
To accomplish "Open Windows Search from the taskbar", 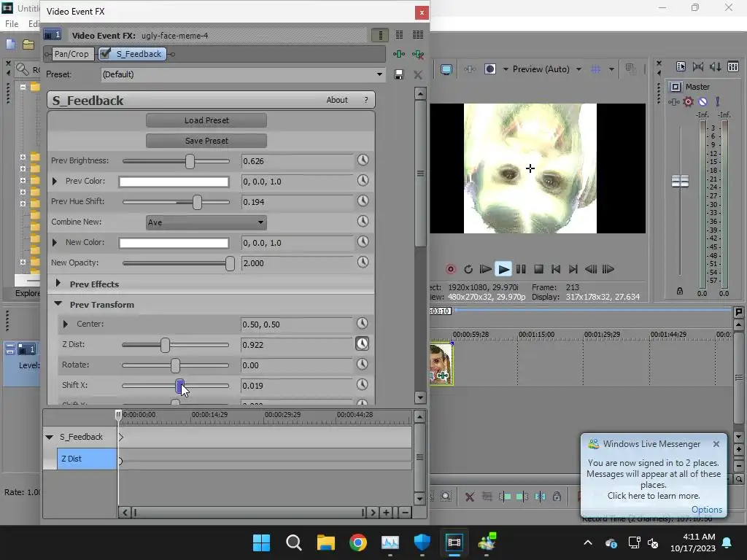I will click(x=293, y=542).
